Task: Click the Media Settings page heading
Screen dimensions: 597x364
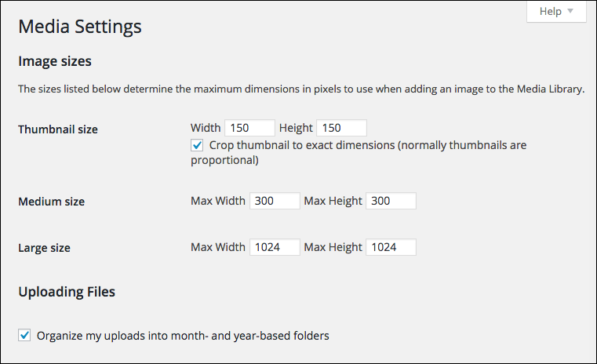Action: point(79,27)
